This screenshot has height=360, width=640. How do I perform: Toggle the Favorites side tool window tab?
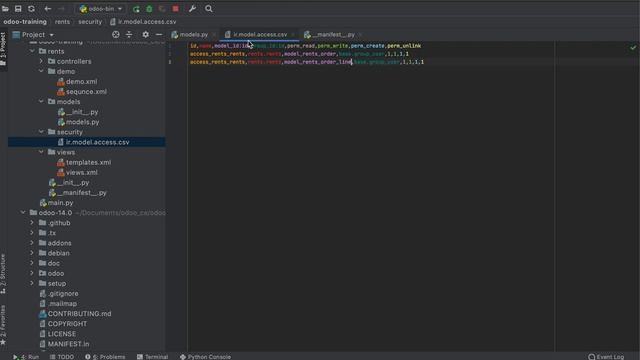3,326
